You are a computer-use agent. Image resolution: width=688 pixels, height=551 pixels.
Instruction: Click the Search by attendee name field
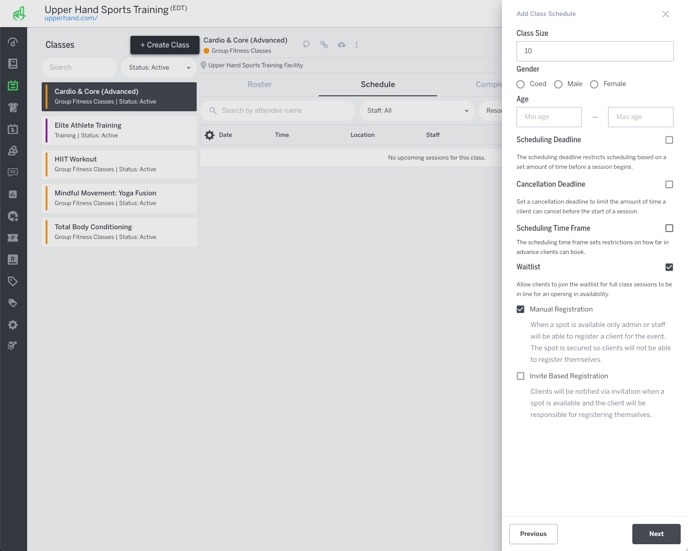[x=278, y=111]
